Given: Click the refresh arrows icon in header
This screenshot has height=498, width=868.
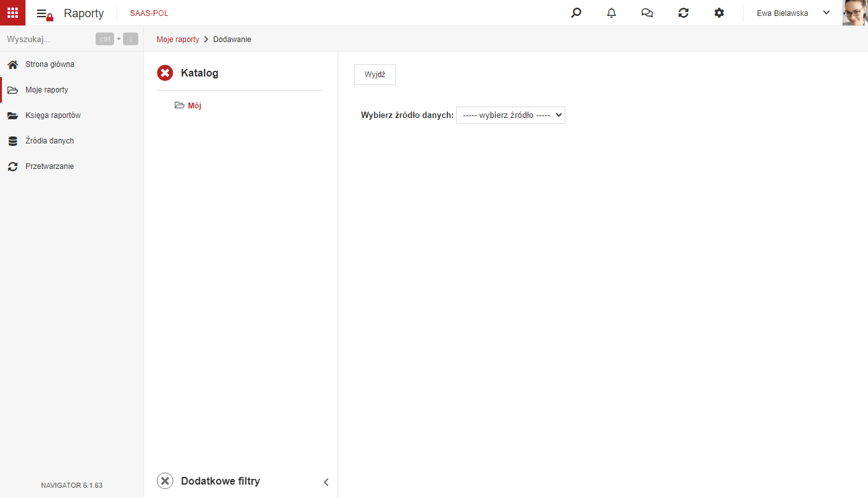Looking at the screenshot, I should pyautogui.click(x=684, y=13).
